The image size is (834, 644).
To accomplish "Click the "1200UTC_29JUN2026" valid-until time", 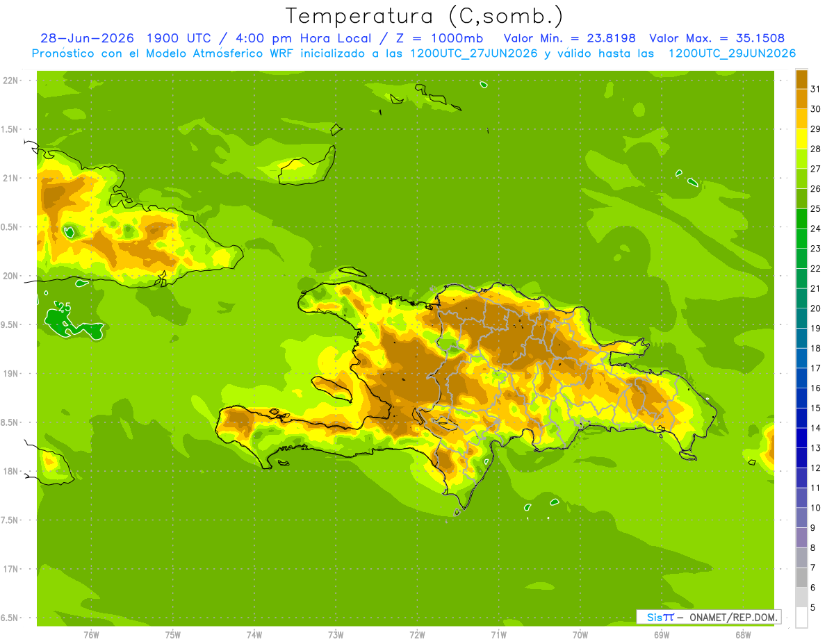I will (x=732, y=53).
